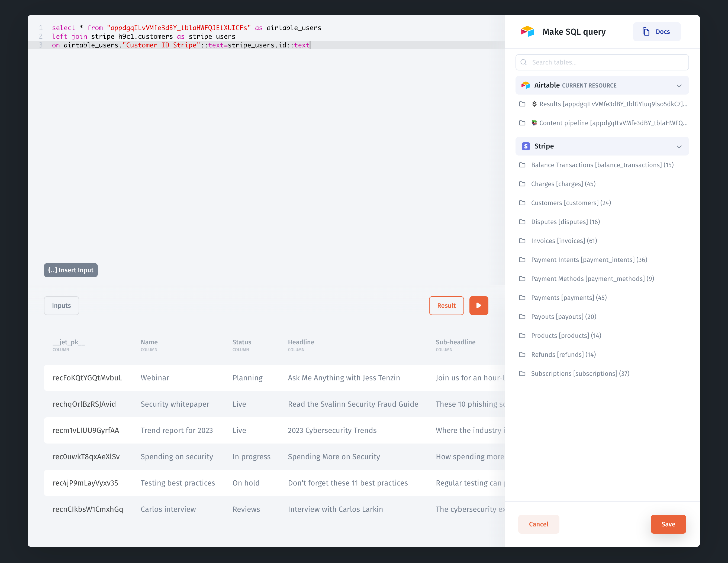Click the Airtable logo beside Make SQL query

coord(527,32)
